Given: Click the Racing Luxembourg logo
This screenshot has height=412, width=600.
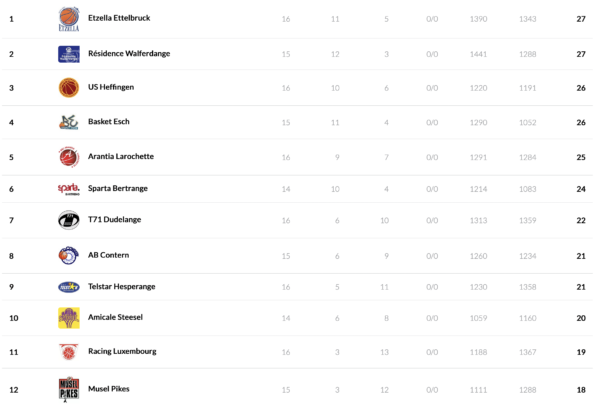Looking at the screenshot, I should coord(68,352).
